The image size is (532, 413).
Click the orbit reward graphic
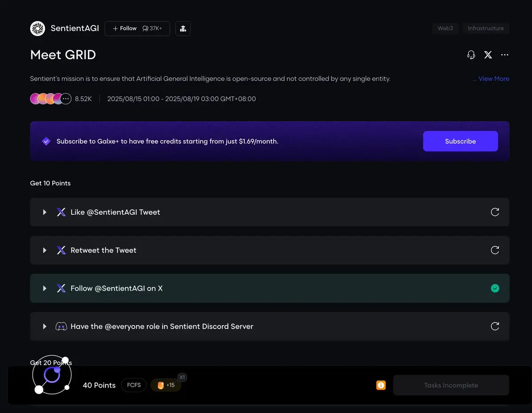[51, 375]
